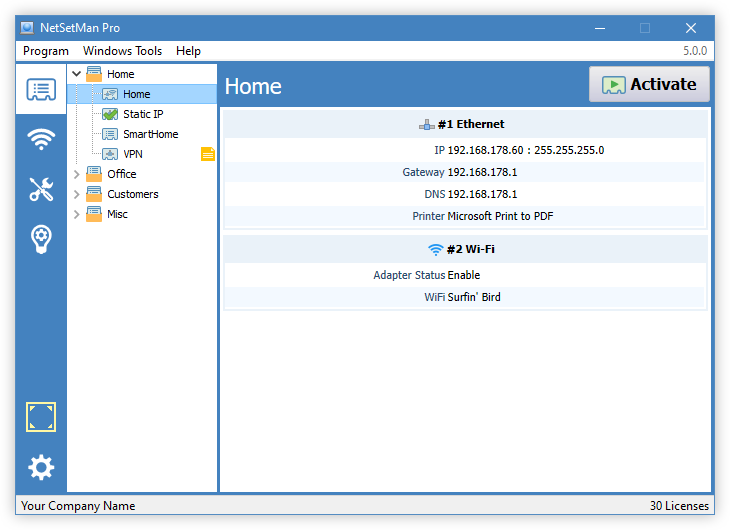Open the lightbulb tips sidebar icon
The image size is (730, 530).
pyautogui.click(x=41, y=239)
